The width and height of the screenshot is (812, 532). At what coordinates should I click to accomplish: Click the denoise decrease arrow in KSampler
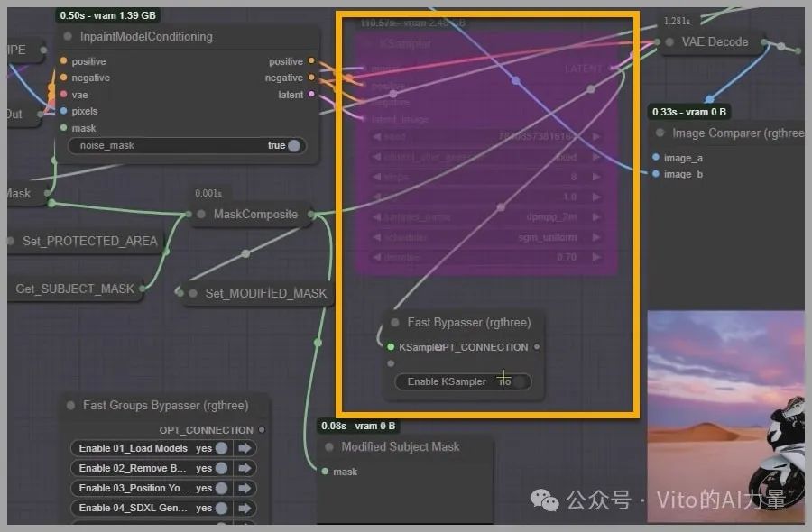click(377, 257)
